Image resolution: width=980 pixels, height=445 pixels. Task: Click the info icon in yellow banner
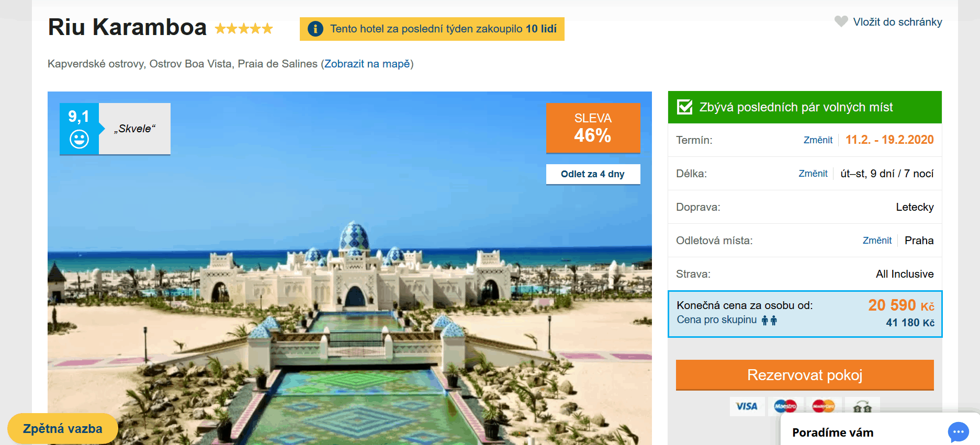[x=315, y=29]
